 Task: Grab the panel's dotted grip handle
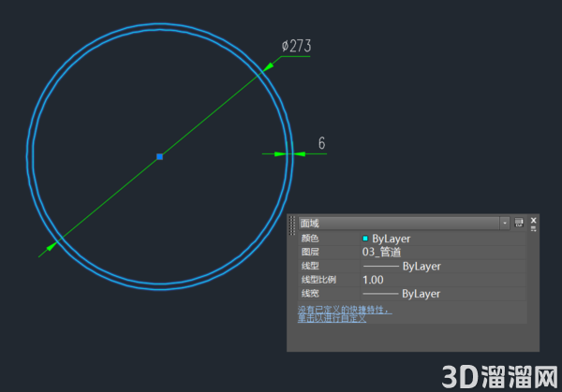click(x=292, y=225)
